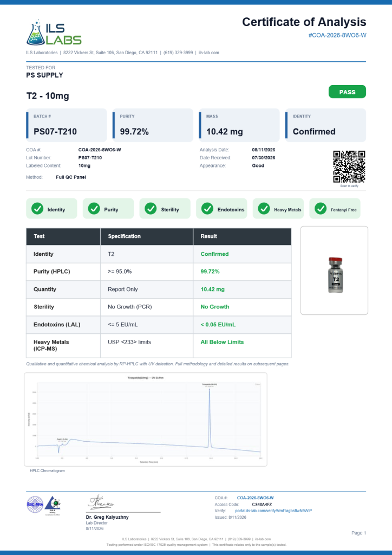392x555 pixels.
Task: Click the Heavy Metals (ICP-MS) test name
Action: click(51, 345)
